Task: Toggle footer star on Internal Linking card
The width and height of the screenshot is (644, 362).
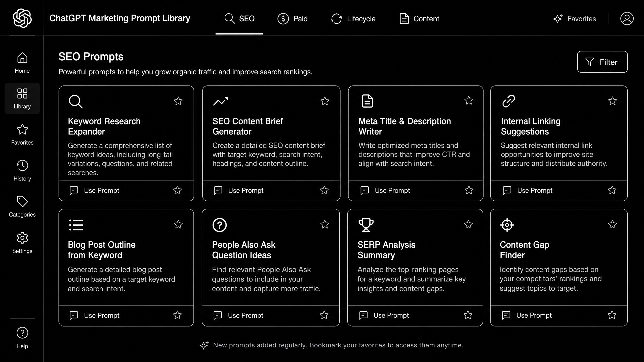Action: (x=612, y=190)
